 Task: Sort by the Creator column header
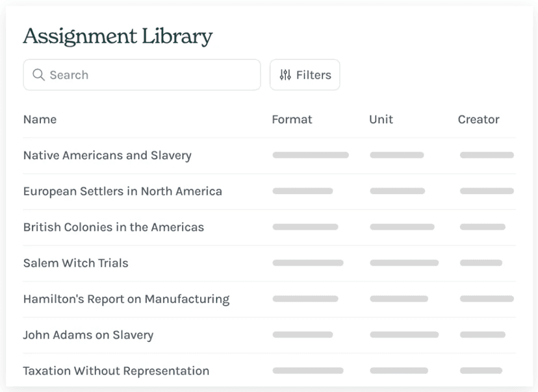(x=478, y=119)
